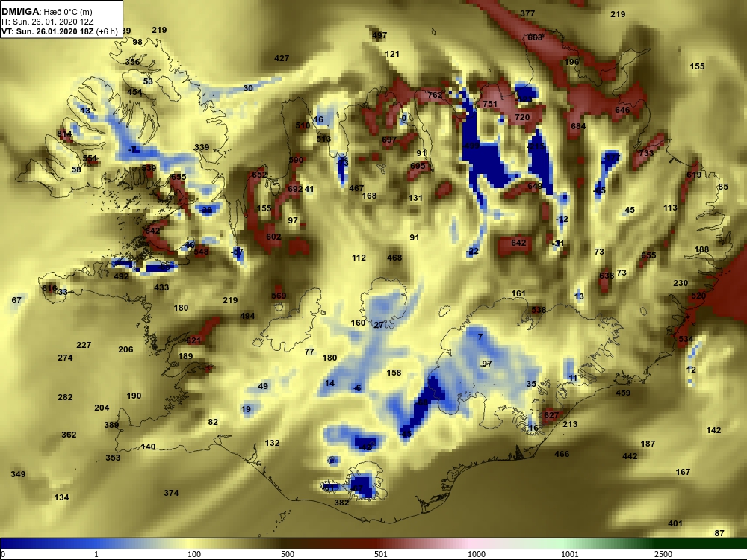Click the map value '720'

(522, 117)
